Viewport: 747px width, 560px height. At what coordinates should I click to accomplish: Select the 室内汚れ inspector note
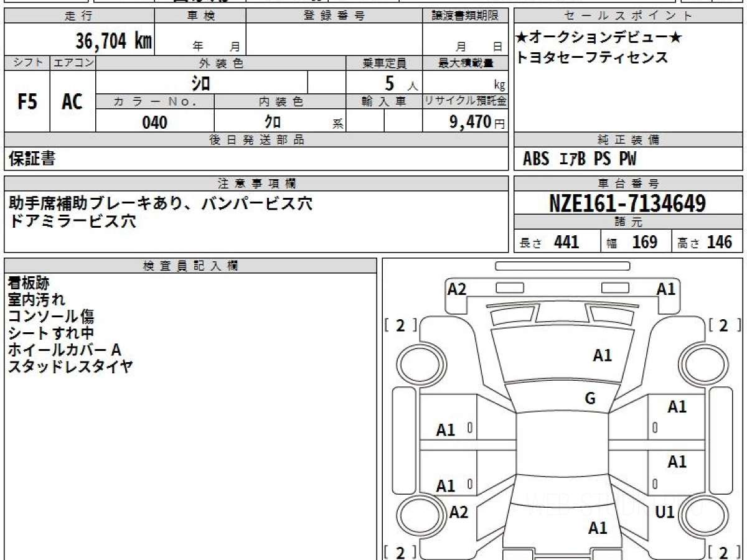pos(36,300)
